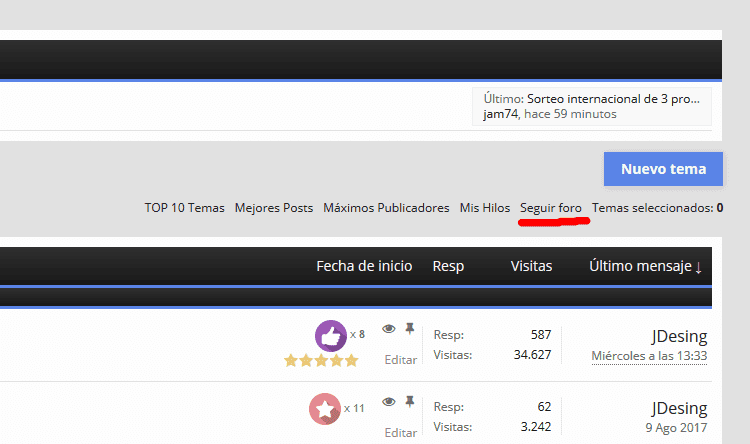Open Máximos Publicadores link

(x=386, y=208)
